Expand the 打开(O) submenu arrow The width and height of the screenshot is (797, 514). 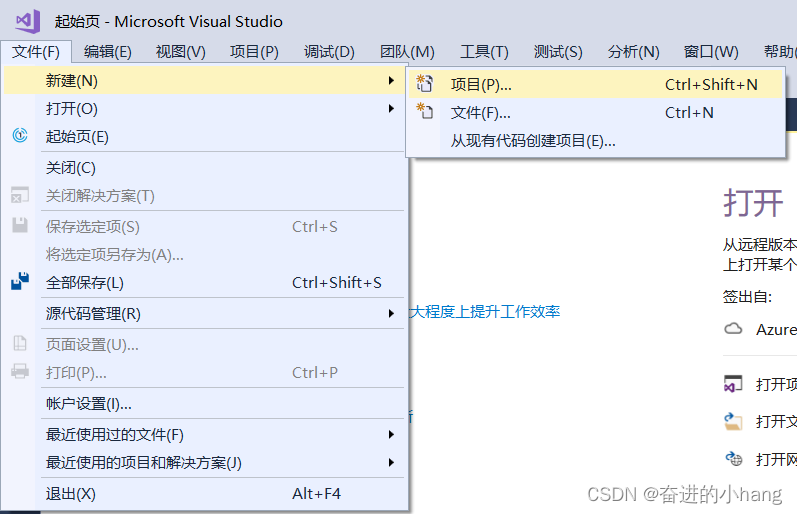[391, 108]
